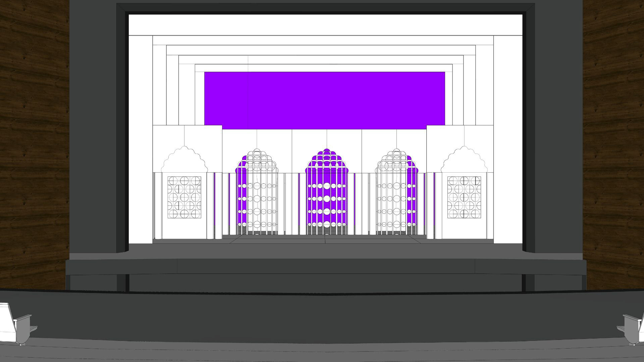
Task: Select the right arched gate with bars
Action: coord(397,192)
